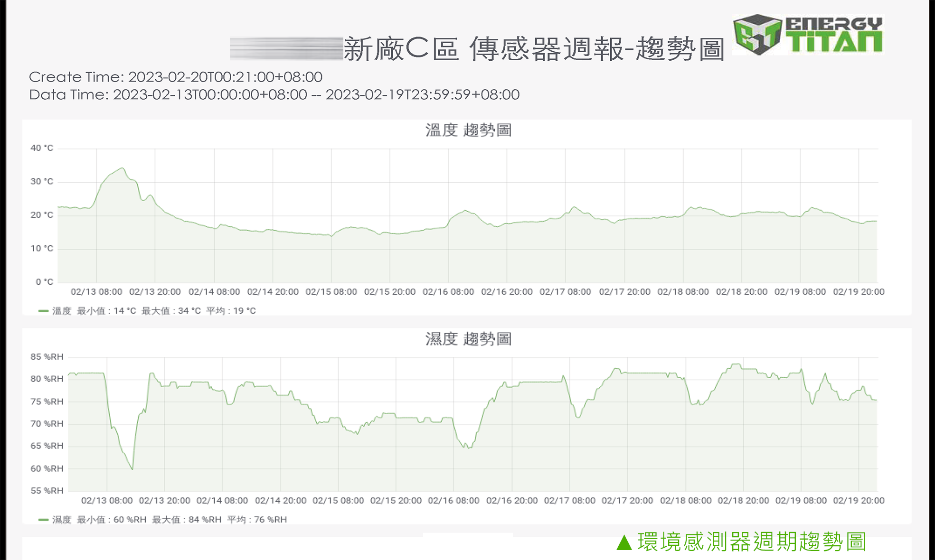Click the Data Time range text
Image resolution: width=935 pixels, height=560 pixels.
pyautogui.click(x=274, y=95)
